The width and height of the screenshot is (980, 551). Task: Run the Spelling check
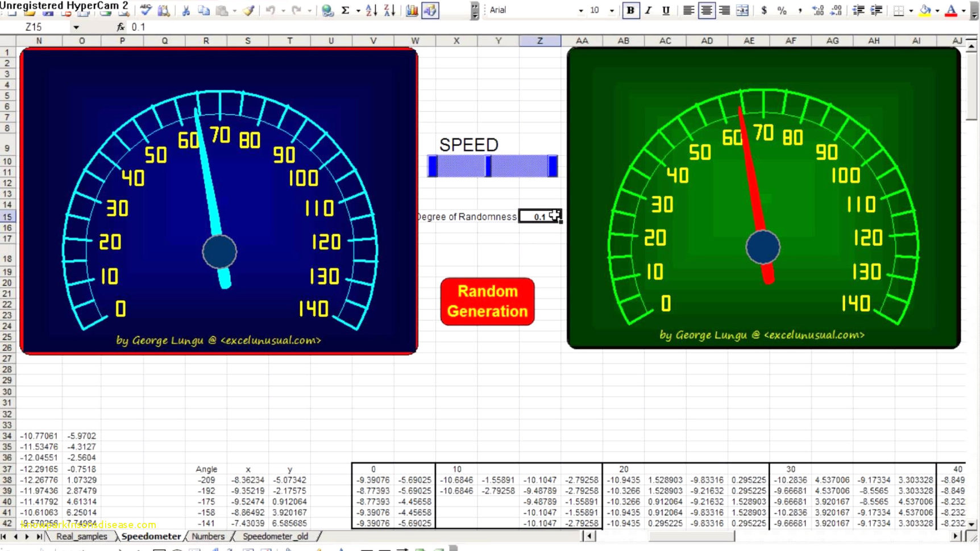click(x=145, y=10)
